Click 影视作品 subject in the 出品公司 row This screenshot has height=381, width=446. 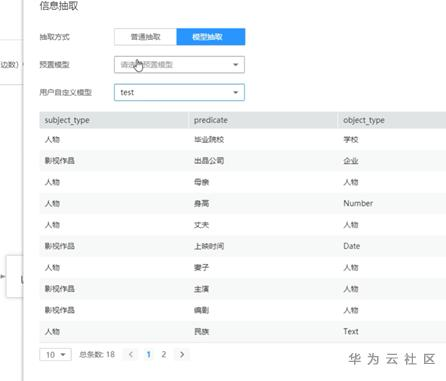[60, 161]
